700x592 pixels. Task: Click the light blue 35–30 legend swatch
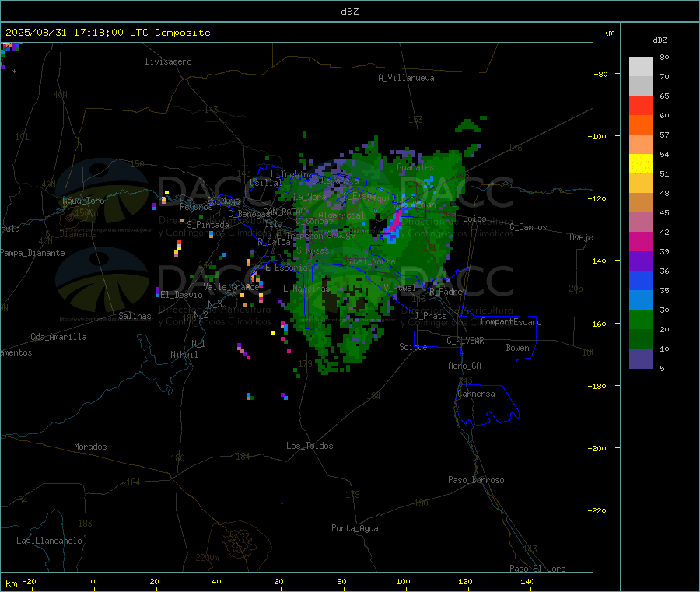click(x=641, y=300)
